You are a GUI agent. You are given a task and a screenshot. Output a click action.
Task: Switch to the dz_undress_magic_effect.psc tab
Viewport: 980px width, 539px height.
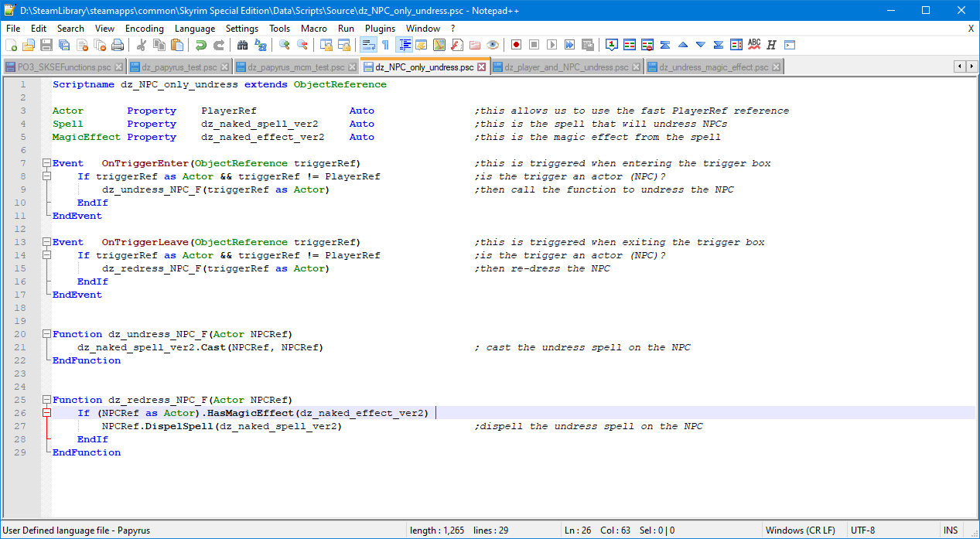point(713,67)
